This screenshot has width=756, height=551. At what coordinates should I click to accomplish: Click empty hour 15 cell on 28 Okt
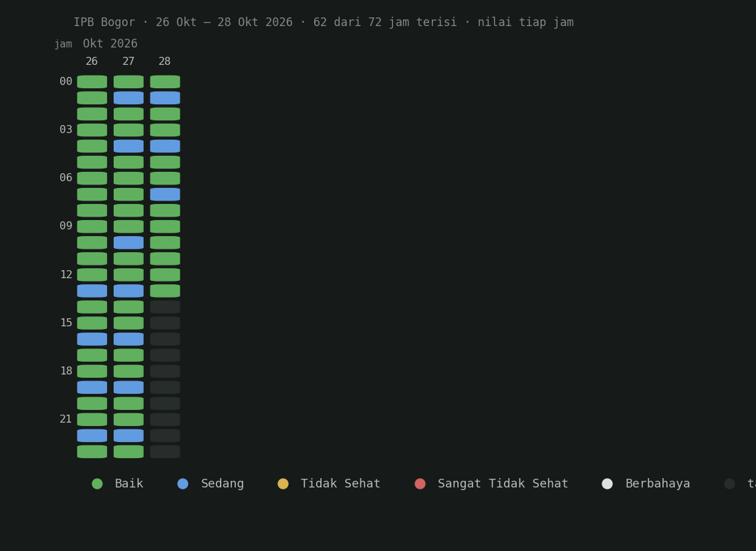[x=165, y=323]
